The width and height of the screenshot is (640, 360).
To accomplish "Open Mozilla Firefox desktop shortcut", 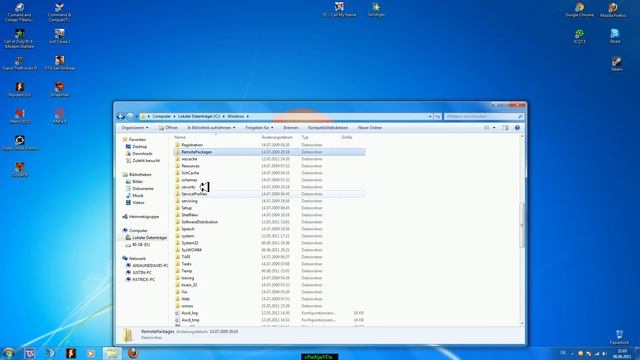I will (x=613, y=10).
